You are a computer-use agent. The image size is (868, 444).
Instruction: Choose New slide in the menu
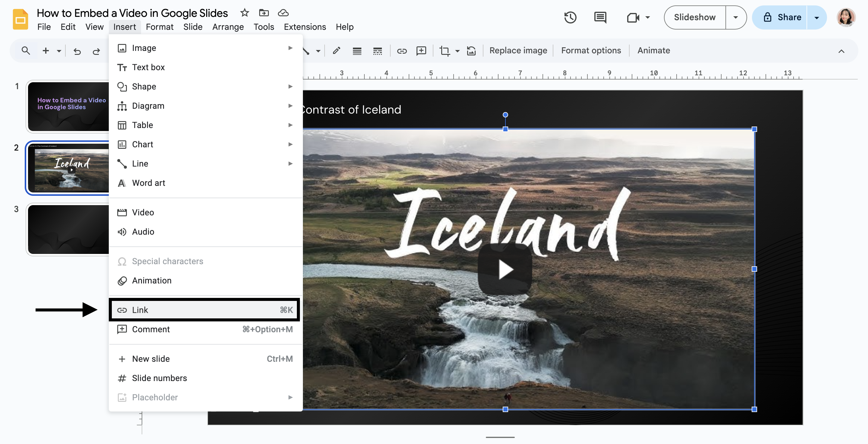coord(206,358)
